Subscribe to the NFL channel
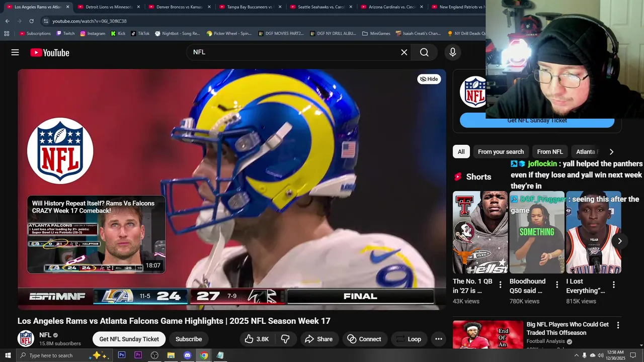 tap(189, 339)
